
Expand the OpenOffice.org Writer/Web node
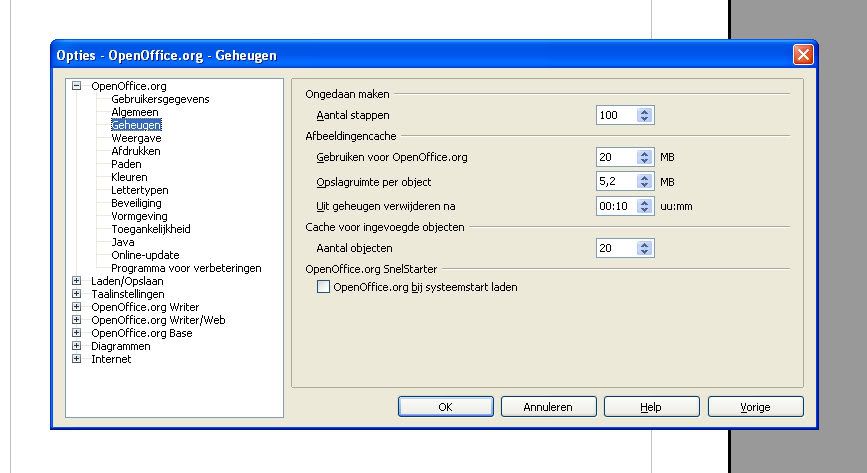point(76,320)
